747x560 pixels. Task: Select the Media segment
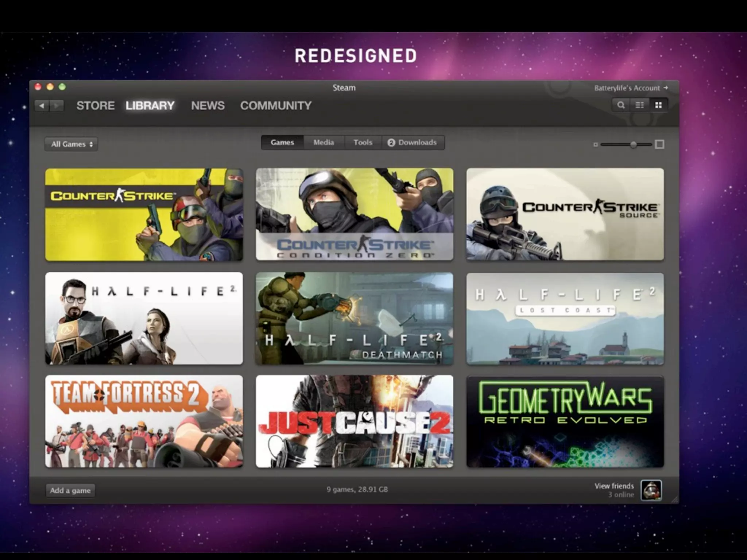324,143
